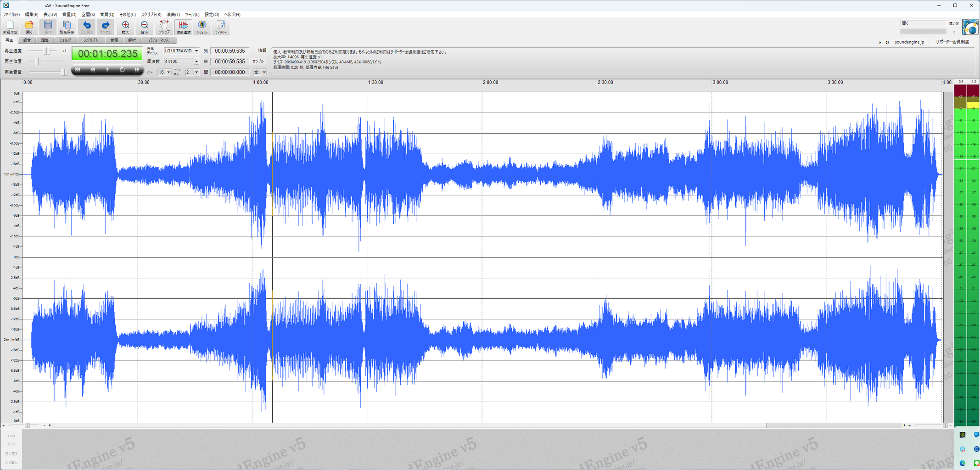Click the 終 end time field
The height and width of the screenshot is (470, 980).
pyautogui.click(x=230, y=62)
